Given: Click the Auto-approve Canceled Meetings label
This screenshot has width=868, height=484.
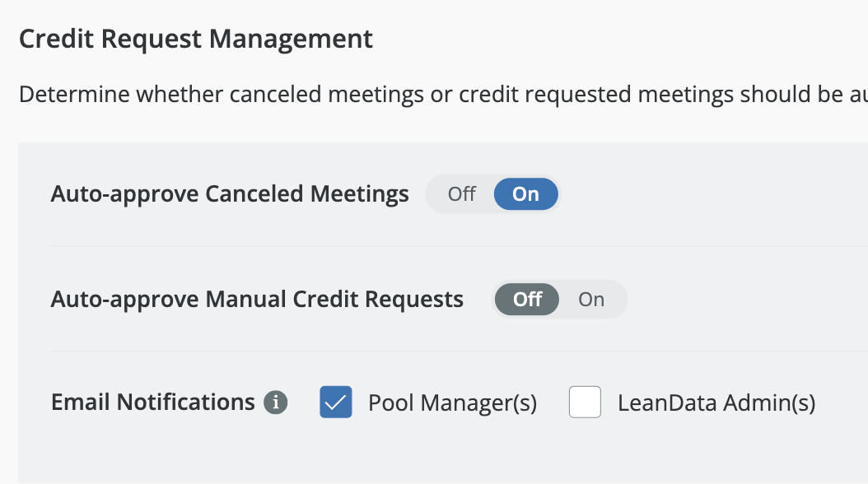Looking at the screenshot, I should (x=230, y=194).
